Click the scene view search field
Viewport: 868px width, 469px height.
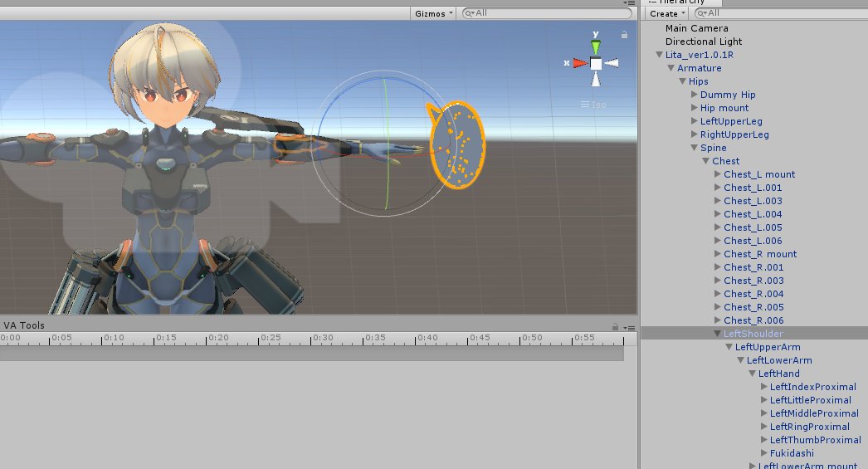[547, 12]
